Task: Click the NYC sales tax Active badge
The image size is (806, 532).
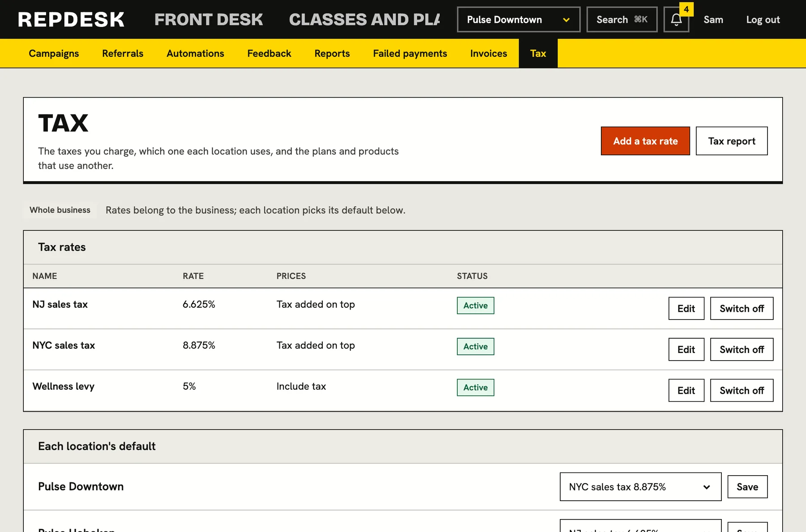Action: click(x=476, y=346)
